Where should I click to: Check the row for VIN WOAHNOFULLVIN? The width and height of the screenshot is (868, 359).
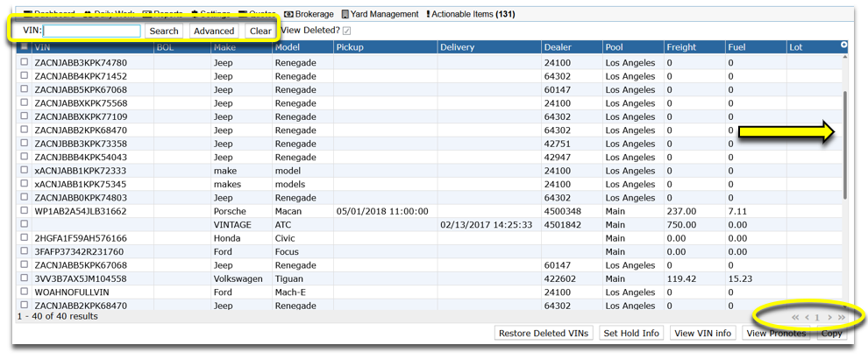24,292
